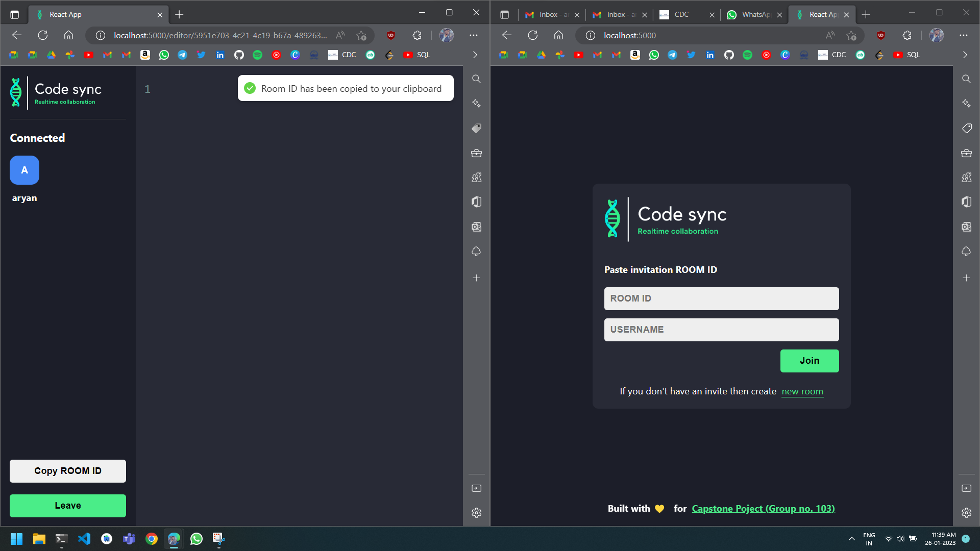Open the Shopping tag icon in the sidebar
The image size is (980, 551).
[x=476, y=128]
